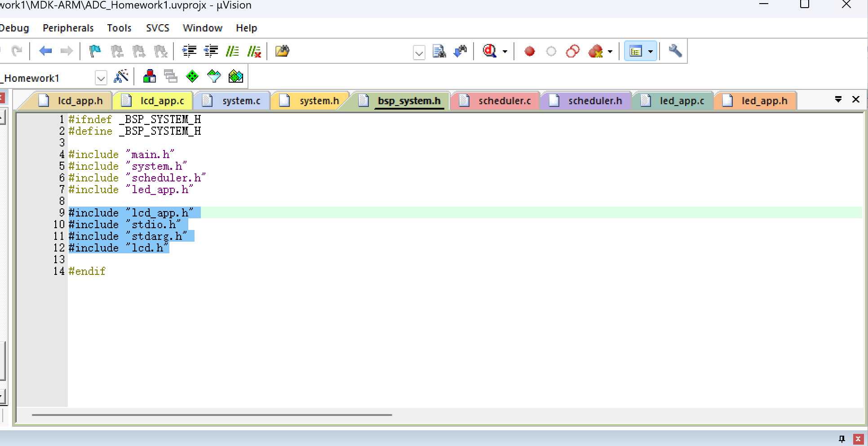This screenshot has width=868, height=446.
Task: Open the window layout dropdown arrow
Action: pos(651,52)
